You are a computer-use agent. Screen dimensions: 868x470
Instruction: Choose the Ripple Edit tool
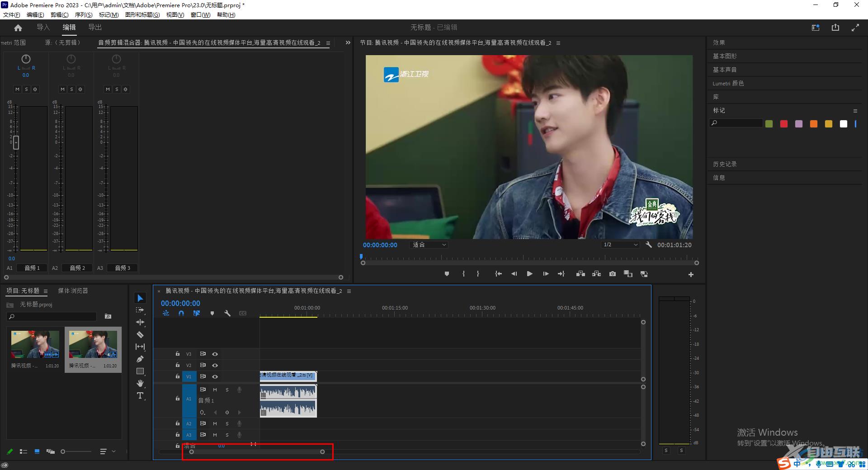140,322
